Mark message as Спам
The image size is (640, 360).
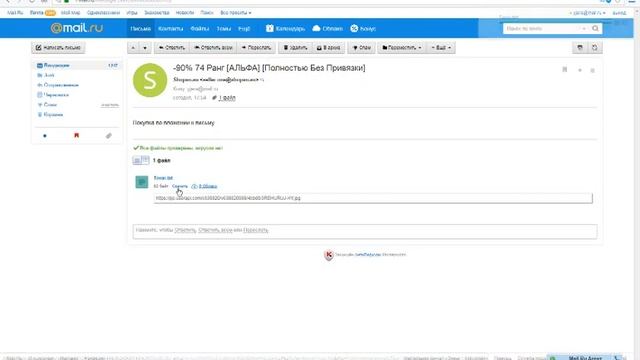coord(362,48)
